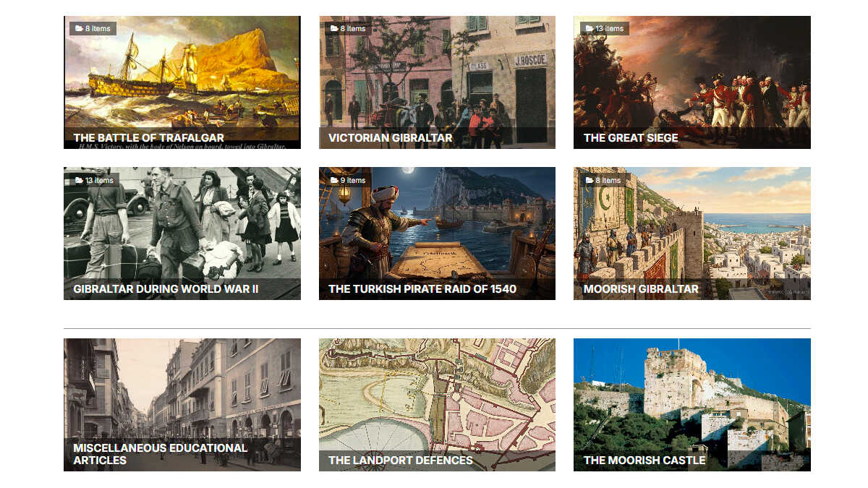The height and width of the screenshot is (488, 868).
Task: Click folder icon on The Great Siege card
Action: (590, 29)
